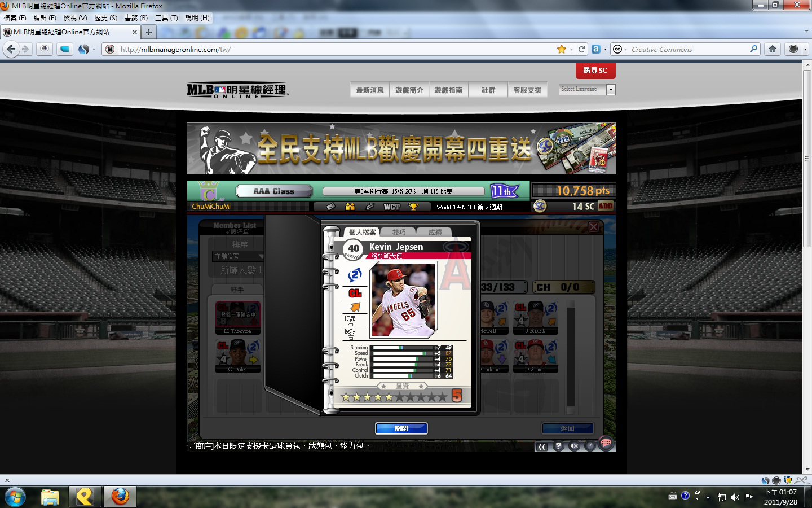Click the Stamina stat bar
This screenshot has height=508, width=812.
[402, 348]
